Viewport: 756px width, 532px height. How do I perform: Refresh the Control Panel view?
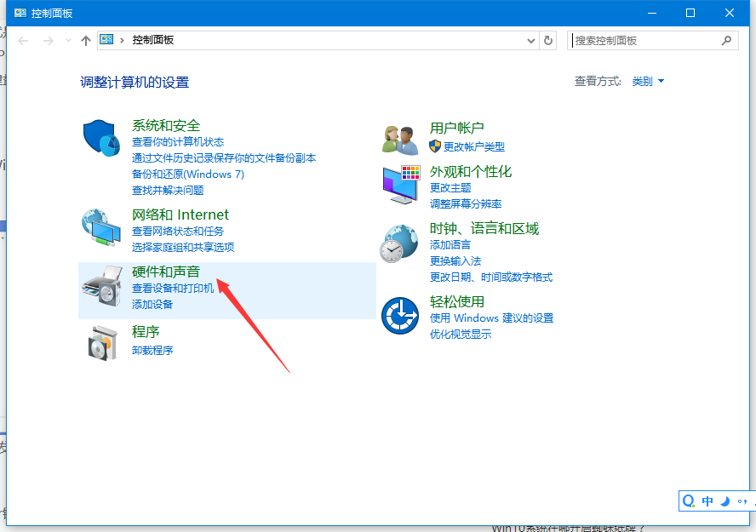(x=548, y=41)
